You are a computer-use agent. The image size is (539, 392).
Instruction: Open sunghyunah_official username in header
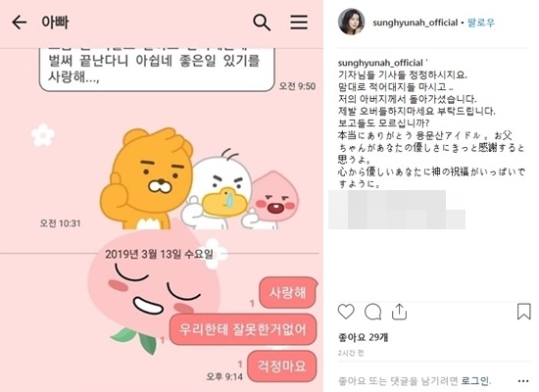pos(416,23)
